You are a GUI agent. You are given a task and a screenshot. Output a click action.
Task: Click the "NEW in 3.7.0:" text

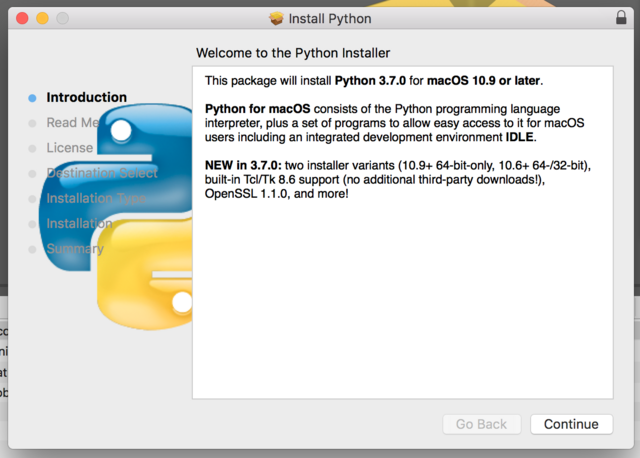click(243, 165)
